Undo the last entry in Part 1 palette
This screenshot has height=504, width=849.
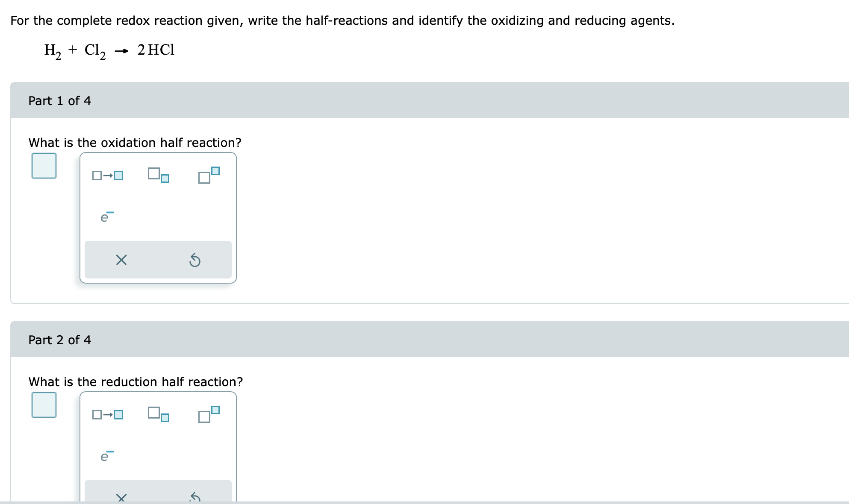coord(195,260)
